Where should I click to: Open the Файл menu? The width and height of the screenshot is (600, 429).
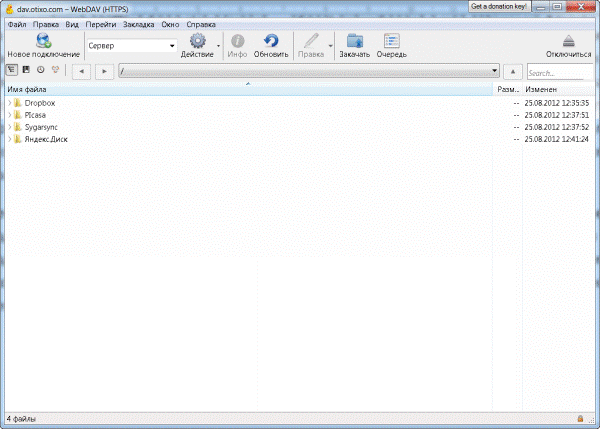click(17, 24)
